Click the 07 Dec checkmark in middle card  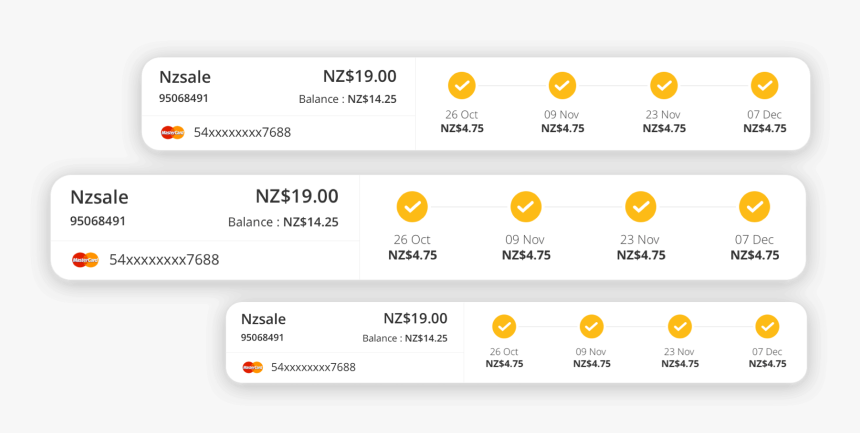click(x=755, y=207)
